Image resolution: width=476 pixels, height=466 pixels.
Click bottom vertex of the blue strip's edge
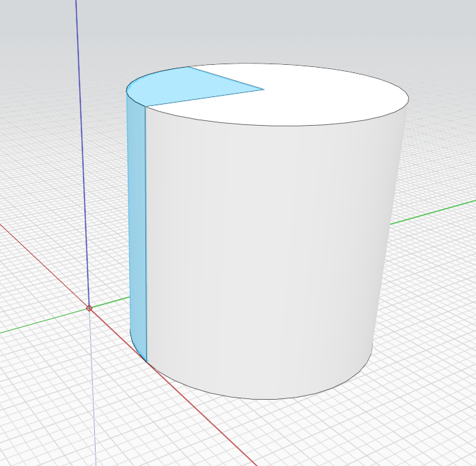coord(147,362)
